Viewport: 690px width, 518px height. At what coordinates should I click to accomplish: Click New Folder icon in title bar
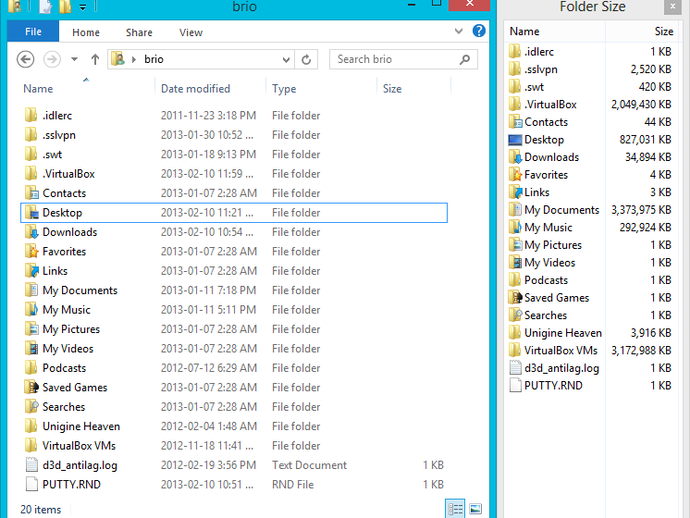(x=65, y=6)
